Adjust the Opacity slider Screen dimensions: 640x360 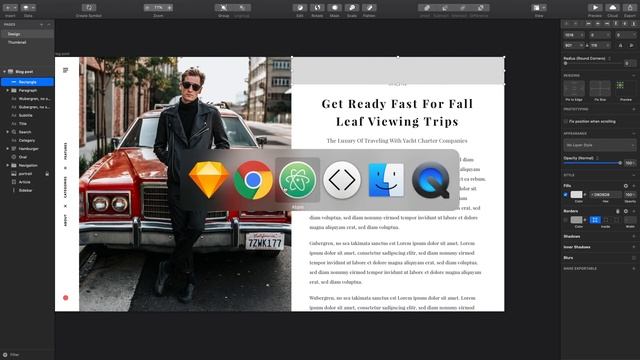(x=593, y=163)
